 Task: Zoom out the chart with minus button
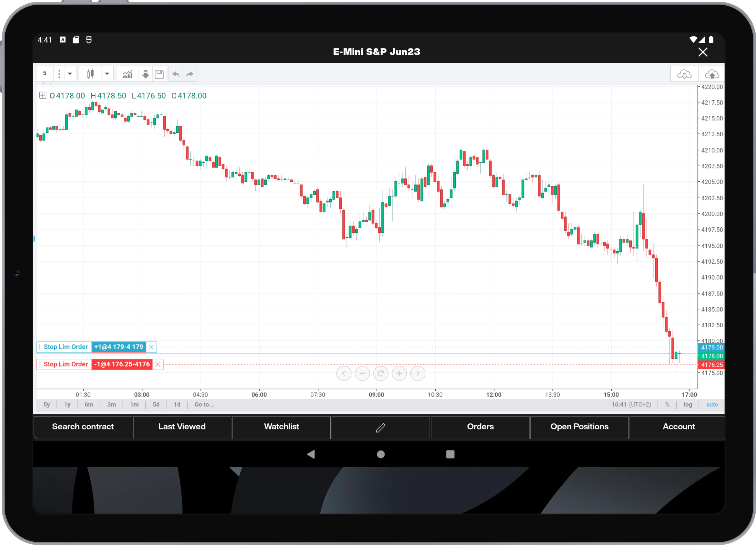tap(362, 373)
